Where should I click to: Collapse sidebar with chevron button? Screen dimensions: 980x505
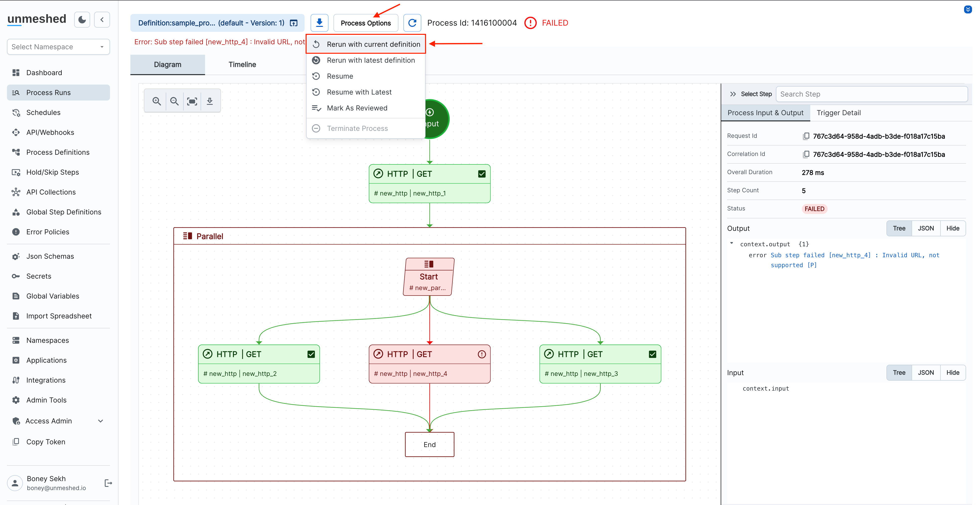pos(102,20)
